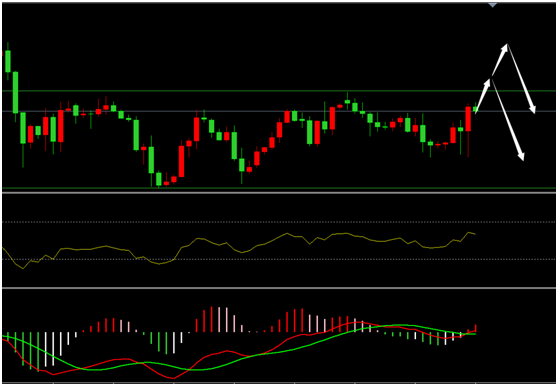
Task: Click the chart shift triangle marker
Action: tap(493, 5)
